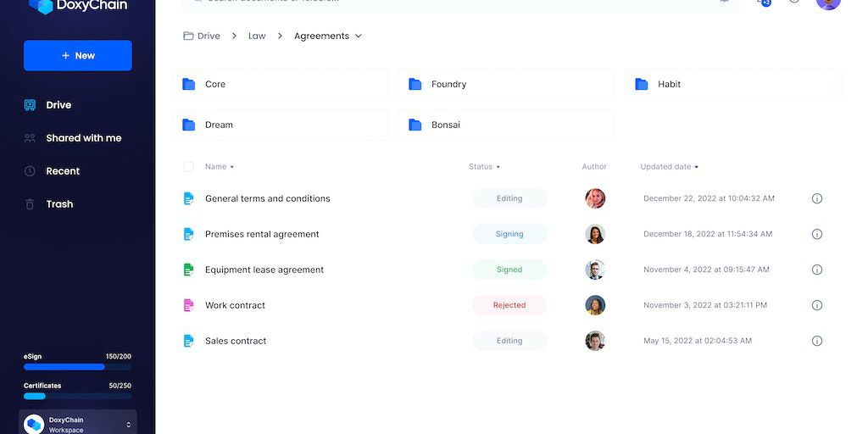Open the Core folder
The image size is (868, 434).
281,84
